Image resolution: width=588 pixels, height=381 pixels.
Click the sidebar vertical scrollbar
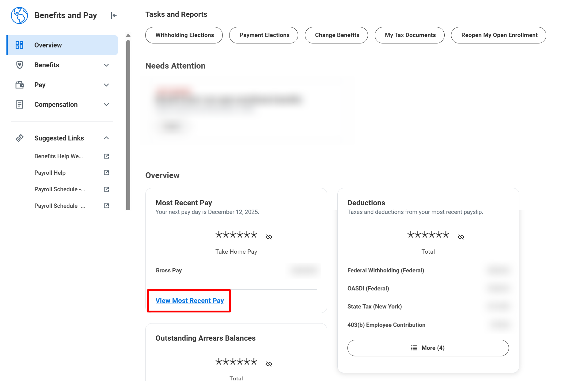click(128, 122)
